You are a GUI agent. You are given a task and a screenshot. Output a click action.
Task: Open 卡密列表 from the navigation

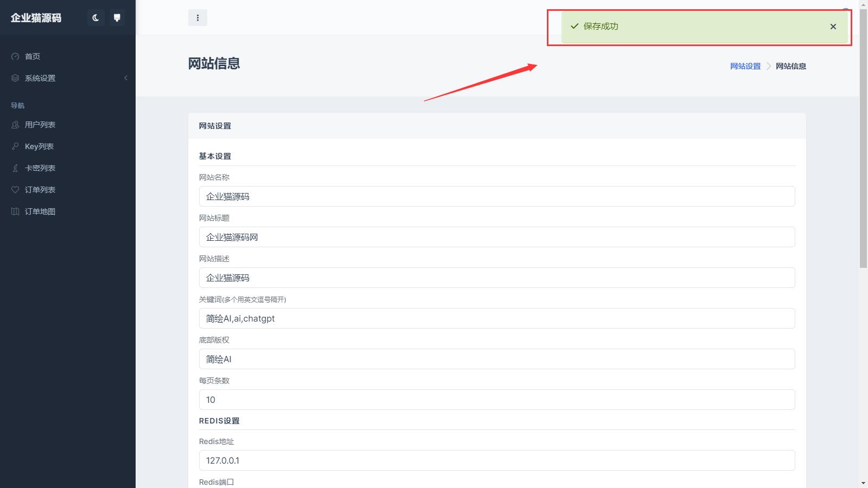[40, 168]
